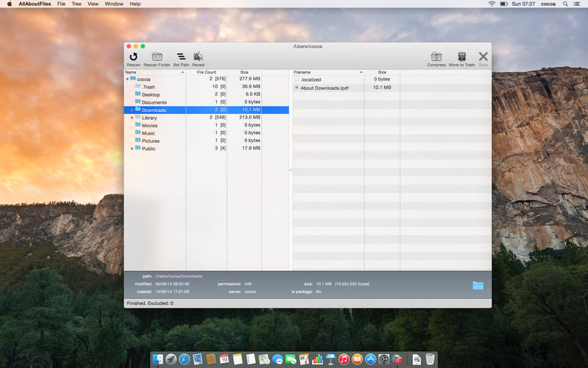This screenshot has height=368, width=588.
Task: Collapse the cocoa root folder
Action: tap(127, 79)
